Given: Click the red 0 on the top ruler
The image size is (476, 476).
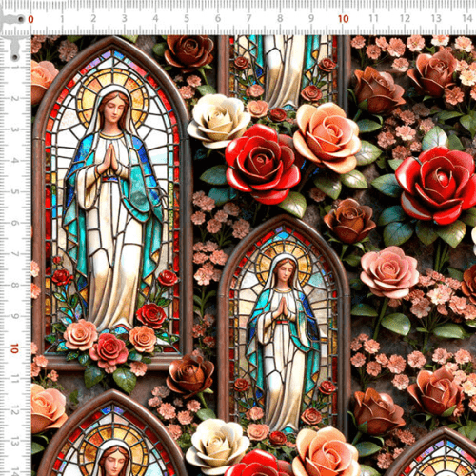Looking at the screenshot, I should (x=30, y=19).
